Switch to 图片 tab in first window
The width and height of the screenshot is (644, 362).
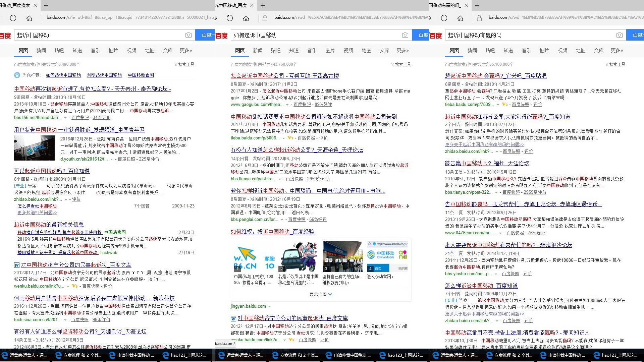[x=113, y=50]
